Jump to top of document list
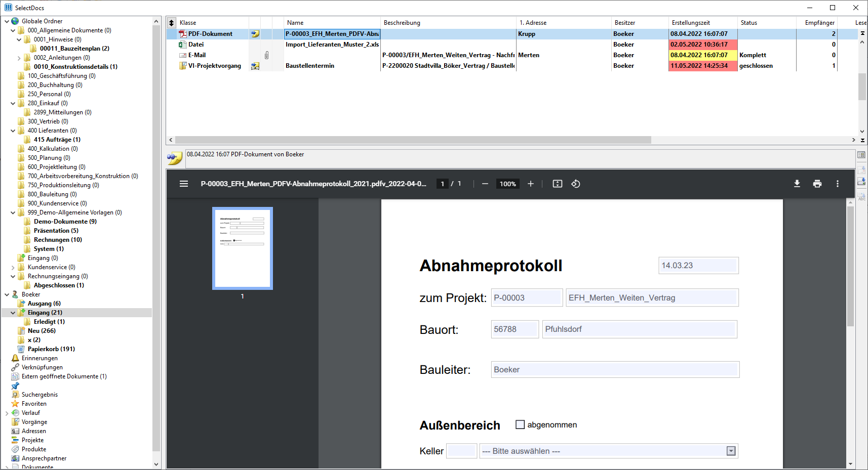 pos(862,33)
